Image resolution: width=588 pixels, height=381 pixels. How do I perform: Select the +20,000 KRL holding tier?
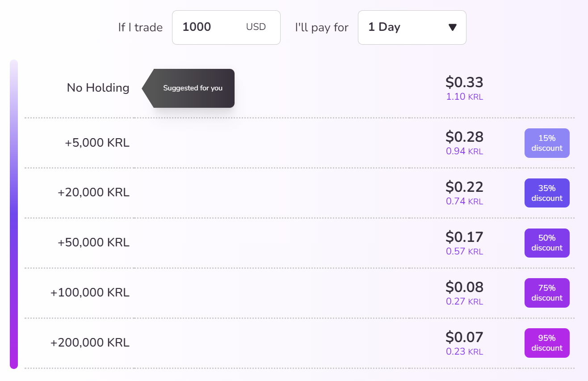pyautogui.click(x=93, y=193)
